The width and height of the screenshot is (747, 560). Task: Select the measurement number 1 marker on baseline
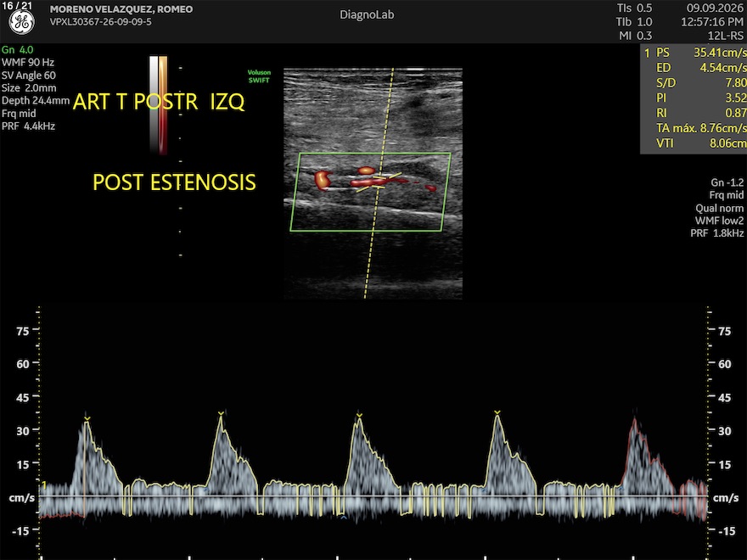[44, 485]
